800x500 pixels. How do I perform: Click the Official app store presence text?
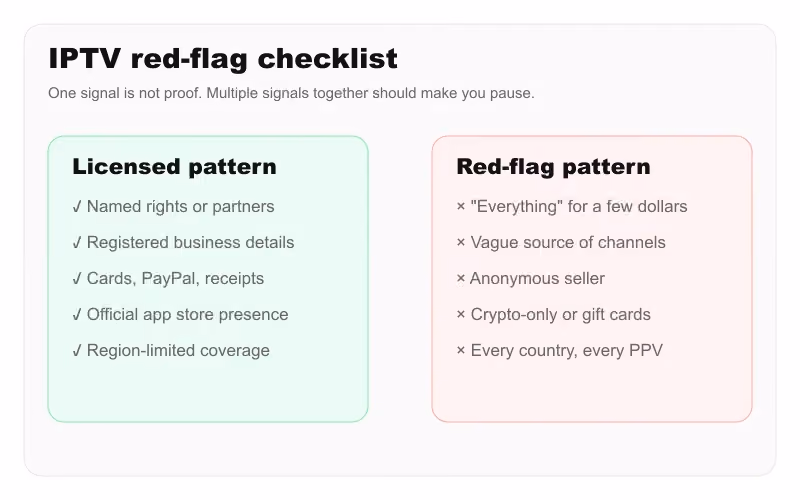[188, 315]
